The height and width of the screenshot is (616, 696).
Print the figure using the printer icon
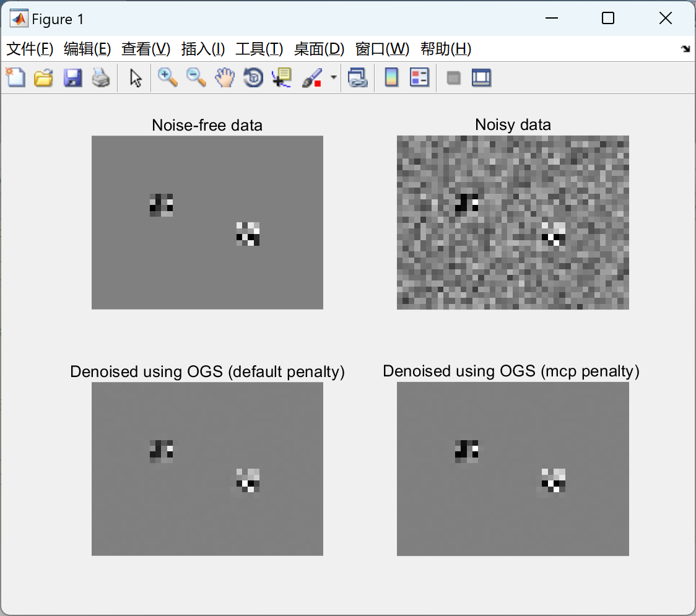(101, 77)
